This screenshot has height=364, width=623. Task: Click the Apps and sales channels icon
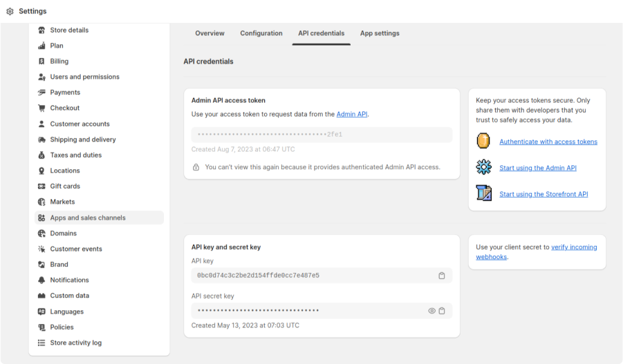pyautogui.click(x=41, y=218)
